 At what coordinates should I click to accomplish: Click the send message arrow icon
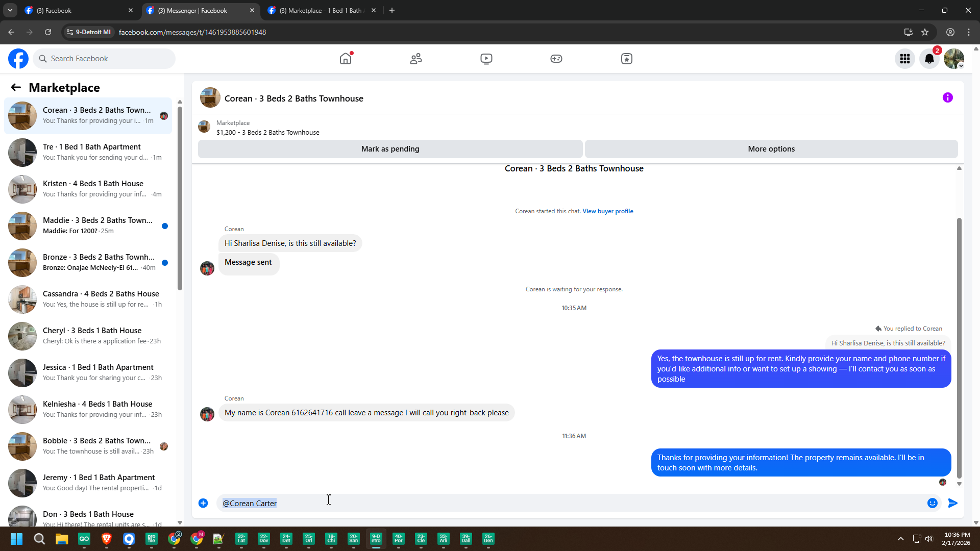952,503
